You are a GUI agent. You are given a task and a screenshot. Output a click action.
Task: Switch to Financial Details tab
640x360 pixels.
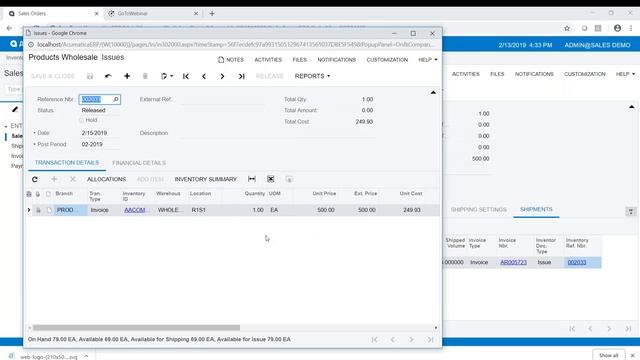pyautogui.click(x=139, y=163)
